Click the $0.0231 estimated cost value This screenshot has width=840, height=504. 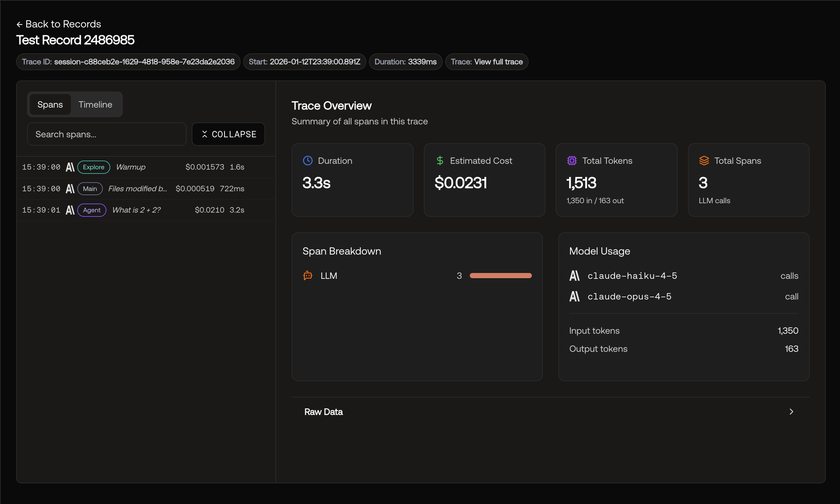[461, 183]
